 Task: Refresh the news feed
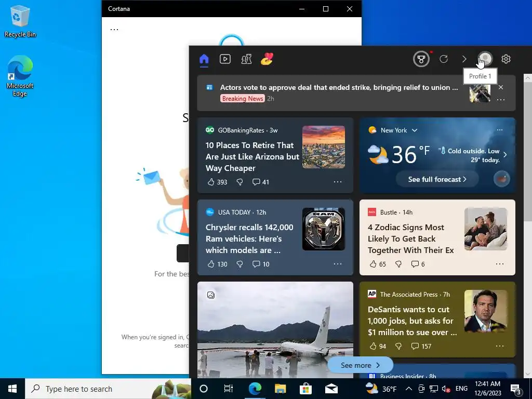[444, 59]
